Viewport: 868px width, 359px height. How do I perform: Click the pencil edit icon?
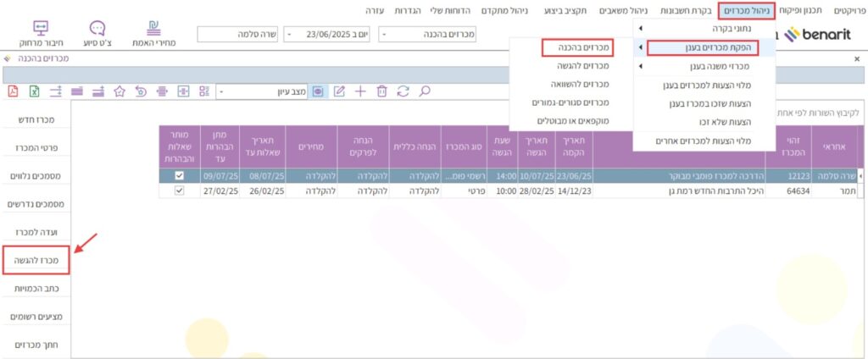click(x=340, y=91)
